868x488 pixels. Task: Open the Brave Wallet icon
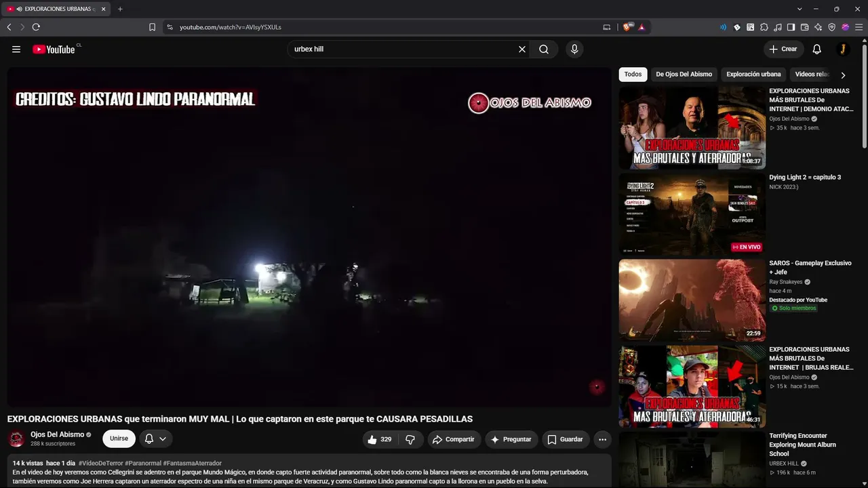805,27
